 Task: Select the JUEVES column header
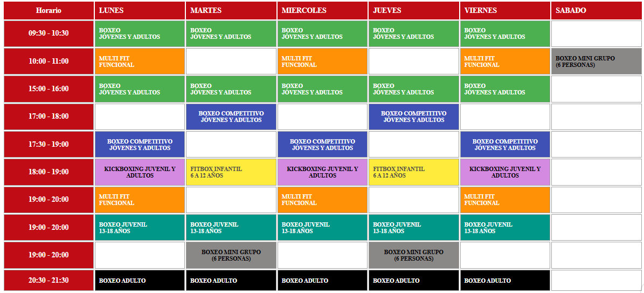413,11
